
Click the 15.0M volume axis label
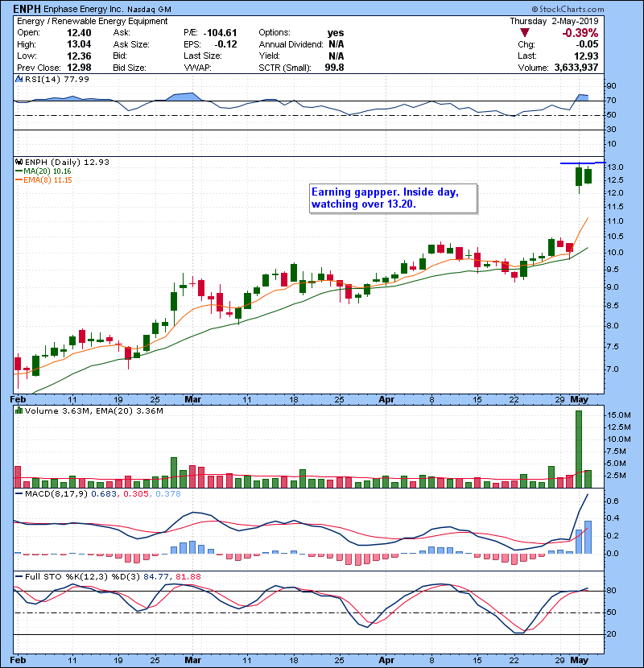point(619,415)
